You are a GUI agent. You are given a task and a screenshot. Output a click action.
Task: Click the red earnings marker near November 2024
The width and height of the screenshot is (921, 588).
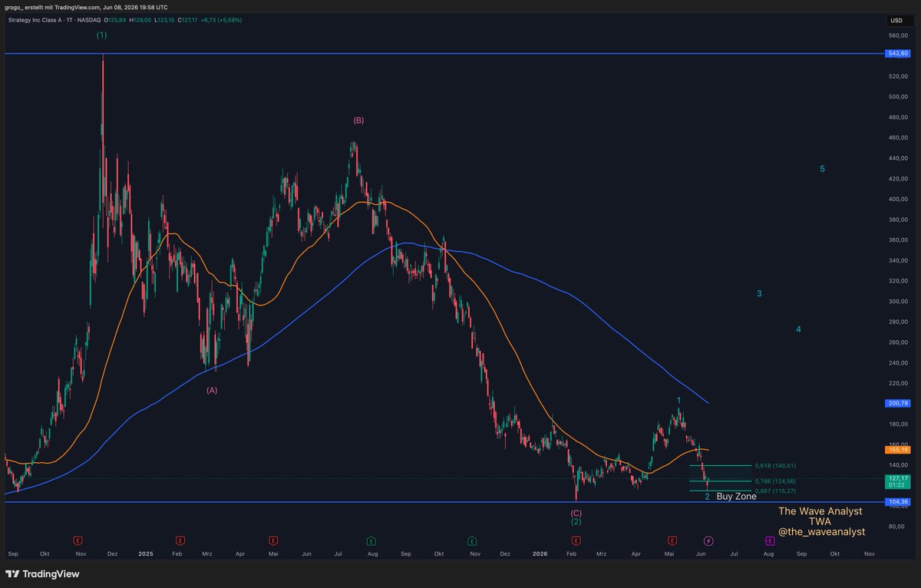coord(77,541)
